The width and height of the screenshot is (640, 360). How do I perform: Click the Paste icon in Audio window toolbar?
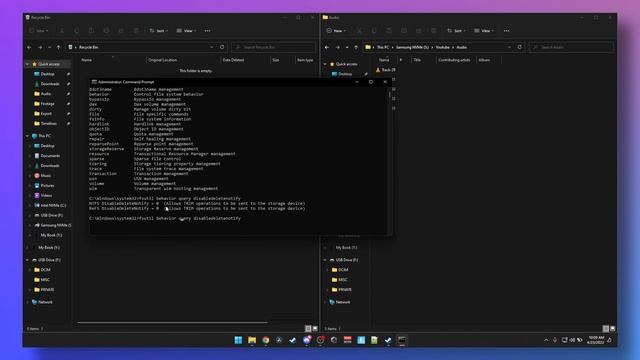(389, 31)
